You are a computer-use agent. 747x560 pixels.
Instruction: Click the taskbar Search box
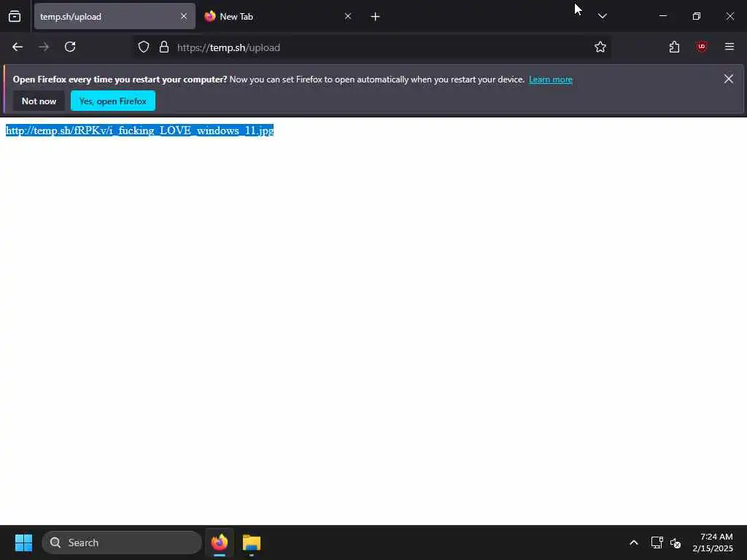[x=122, y=542]
